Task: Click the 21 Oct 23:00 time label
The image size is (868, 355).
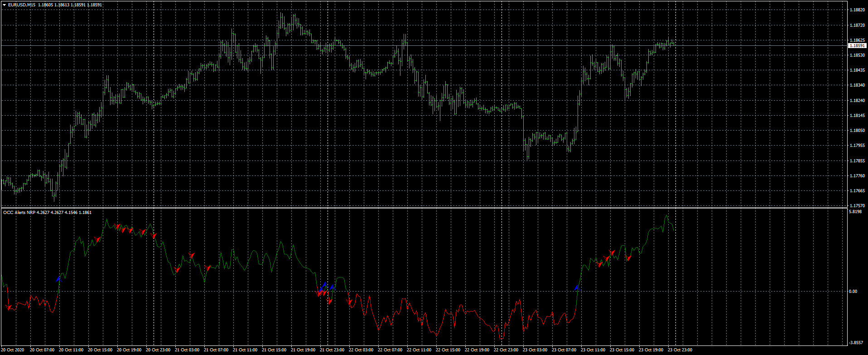Action: (332, 350)
